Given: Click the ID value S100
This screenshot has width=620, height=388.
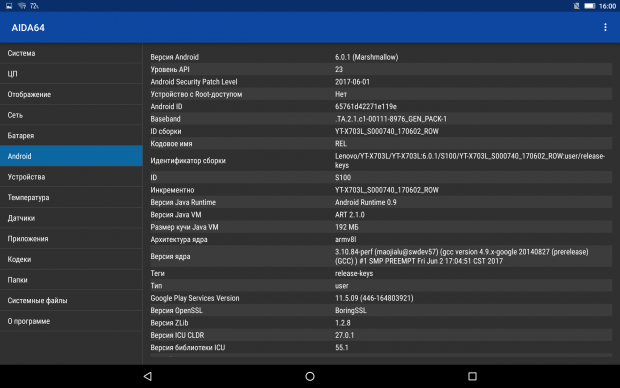Looking at the screenshot, I should pos(343,178).
